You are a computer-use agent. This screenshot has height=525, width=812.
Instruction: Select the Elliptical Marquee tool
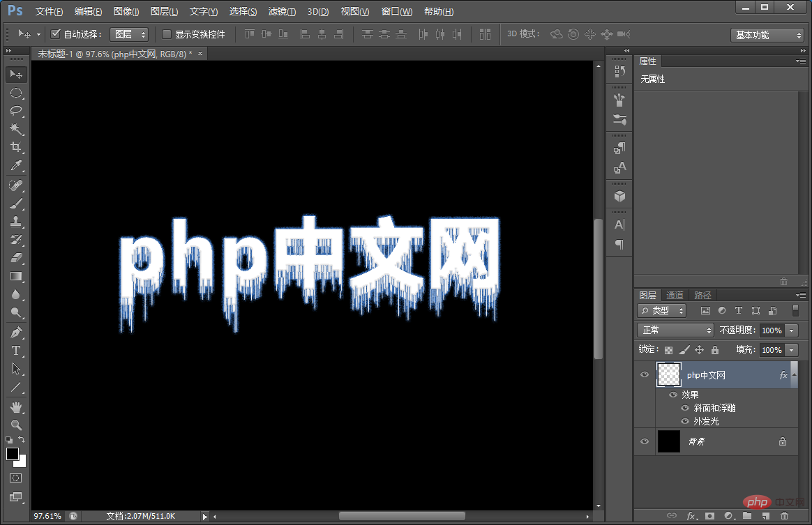click(16, 93)
